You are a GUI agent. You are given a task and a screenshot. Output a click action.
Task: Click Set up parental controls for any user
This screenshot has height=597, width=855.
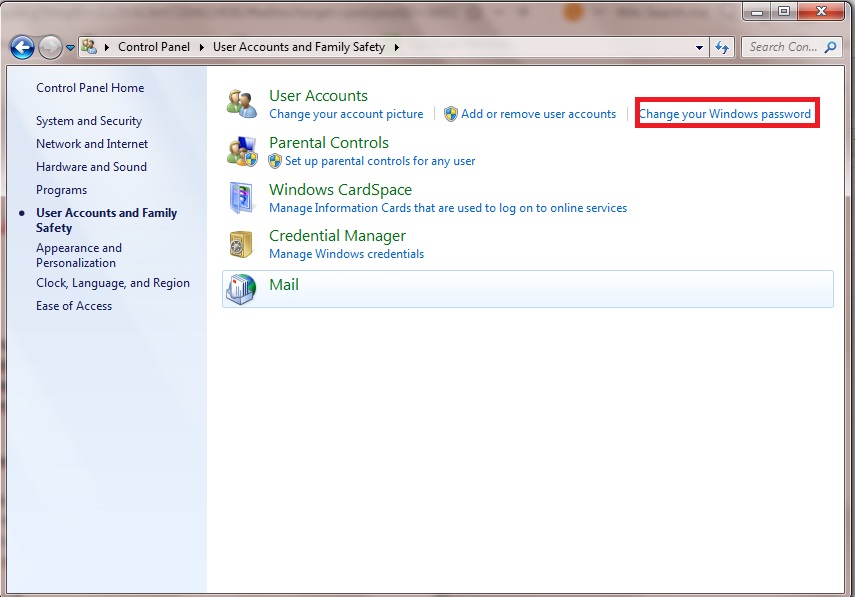coord(380,161)
